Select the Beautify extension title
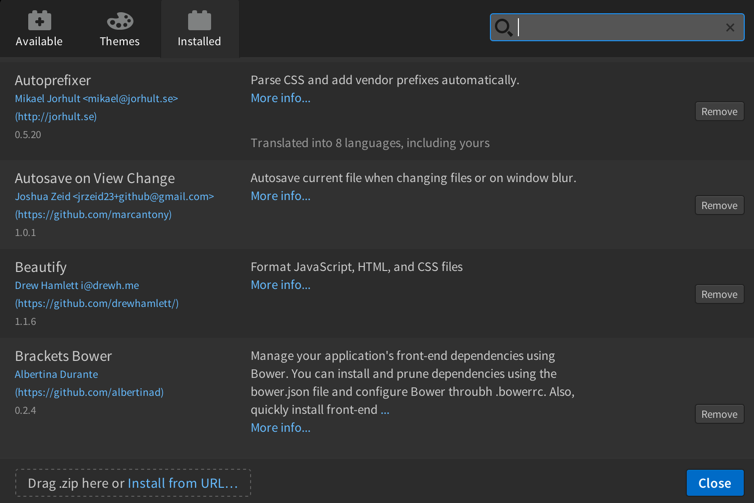The width and height of the screenshot is (754, 503). [x=41, y=267]
